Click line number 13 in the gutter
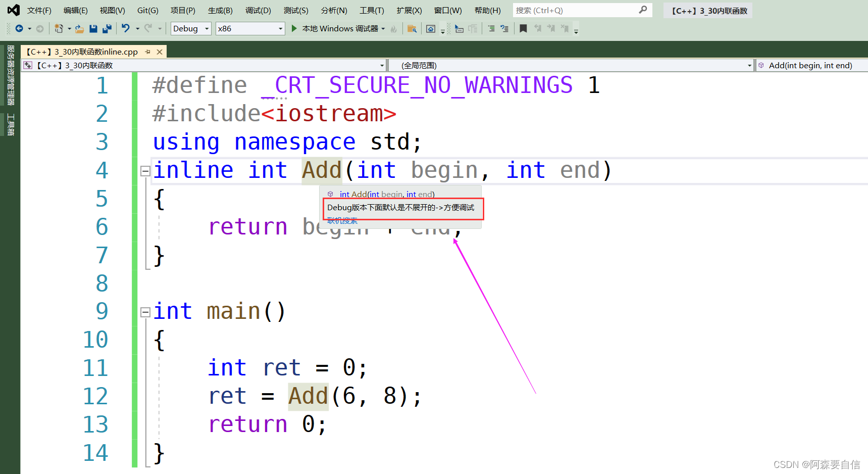This screenshot has width=868, height=474. click(x=95, y=424)
